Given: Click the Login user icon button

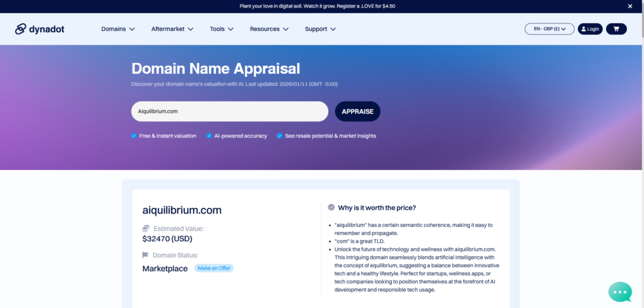Looking at the screenshot, I should [x=590, y=29].
